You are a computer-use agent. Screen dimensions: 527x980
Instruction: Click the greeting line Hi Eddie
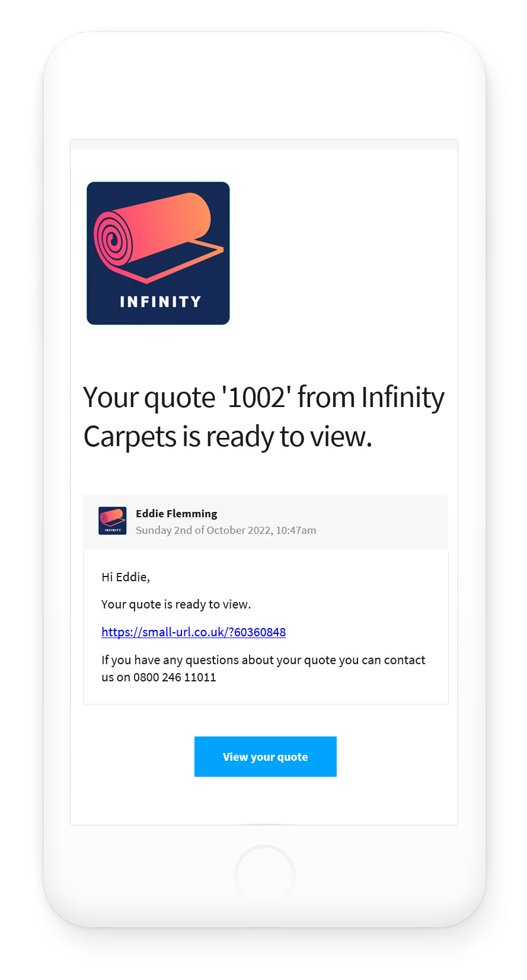(x=126, y=577)
